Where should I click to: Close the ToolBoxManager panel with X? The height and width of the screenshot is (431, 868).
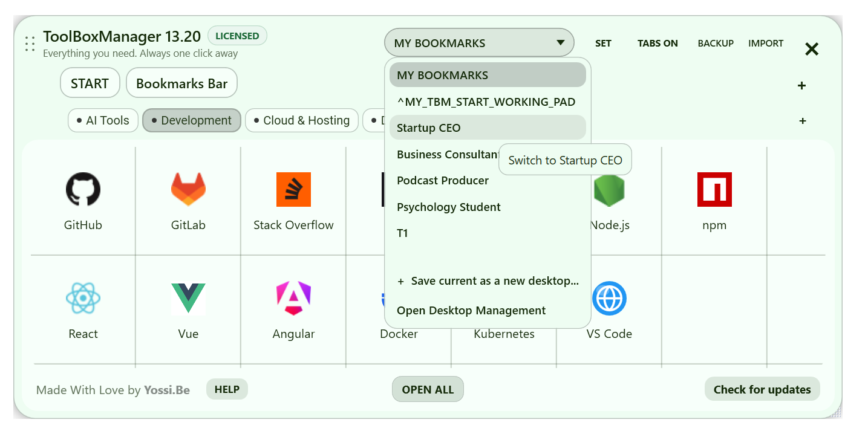click(x=812, y=49)
